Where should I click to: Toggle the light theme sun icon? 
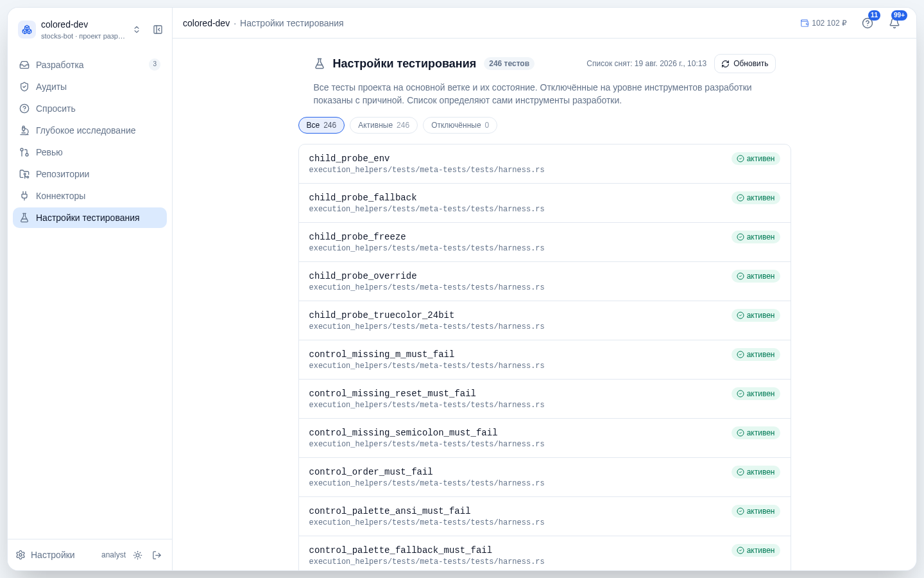[x=137, y=555]
